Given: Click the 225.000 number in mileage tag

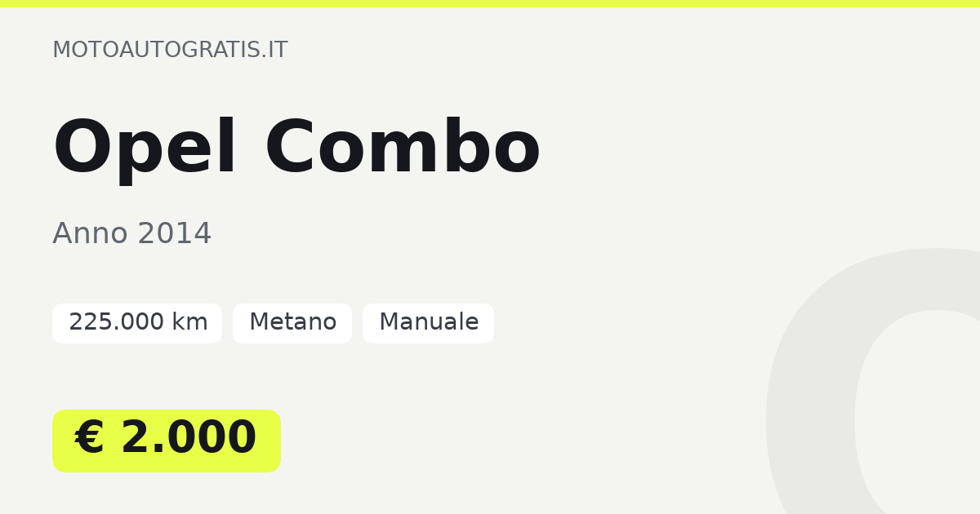Looking at the screenshot, I should (116, 323).
